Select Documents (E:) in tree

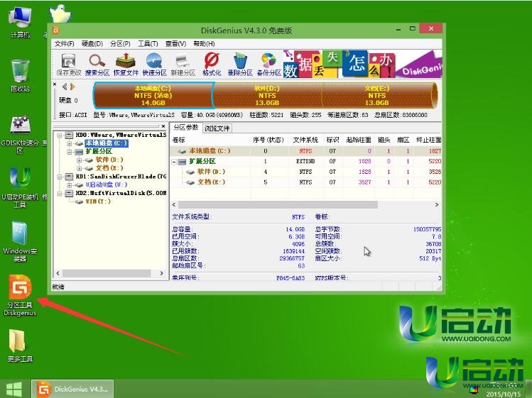pyautogui.click(x=109, y=168)
